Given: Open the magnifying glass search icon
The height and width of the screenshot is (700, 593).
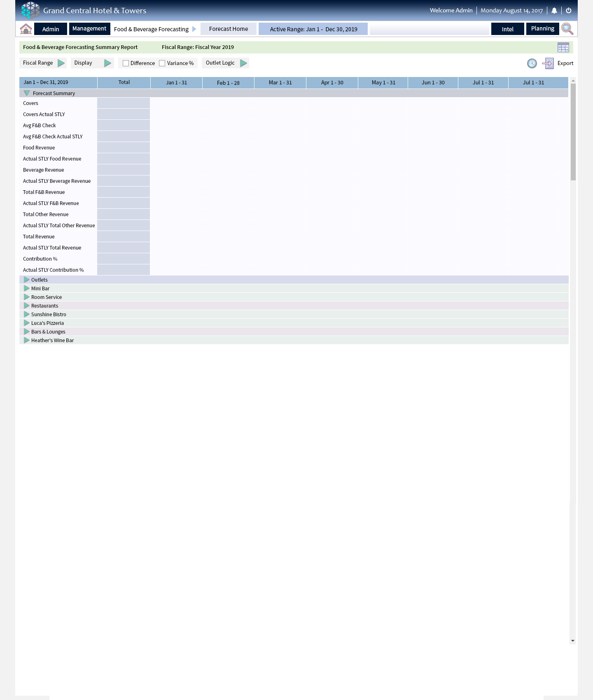Looking at the screenshot, I should click(567, 29).
